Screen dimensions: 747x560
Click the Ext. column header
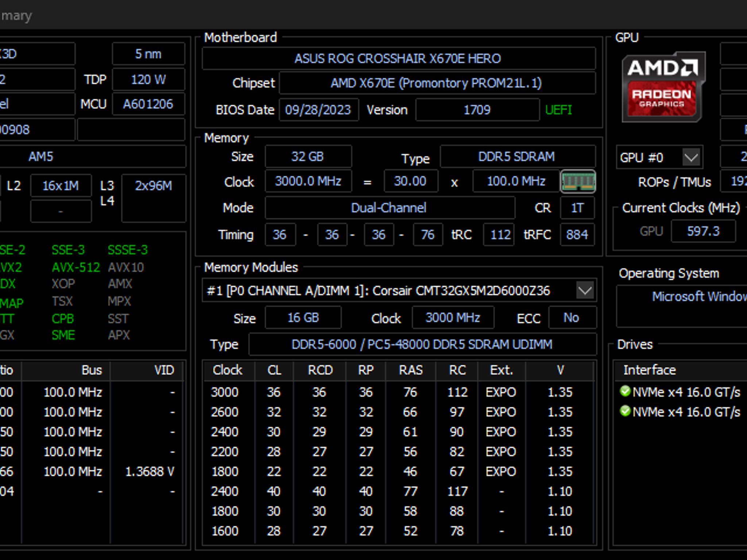[x=502, y=370]
